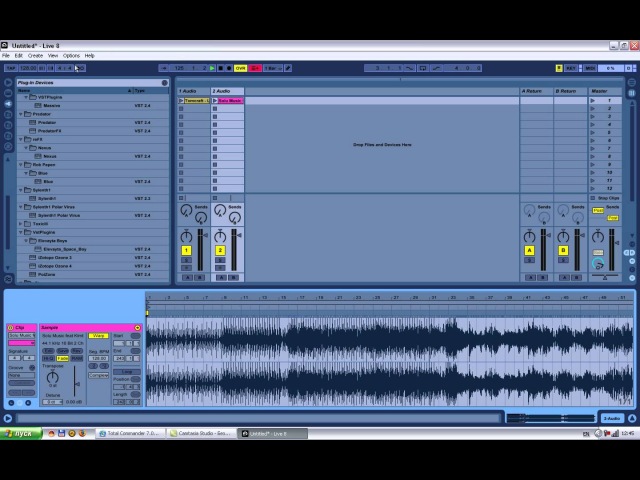Toggle browser visibility triangle at top left
The height and width of the screenshot is (480, 640).
point(8,82)
